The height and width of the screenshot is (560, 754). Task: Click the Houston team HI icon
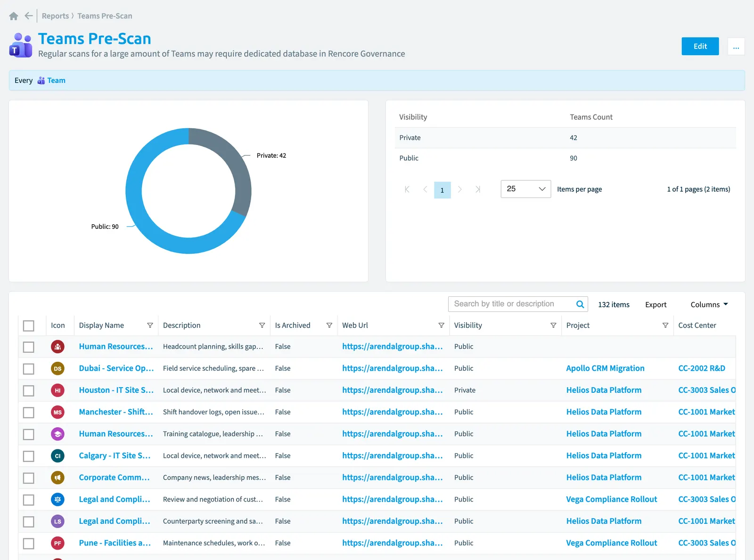[x=57, y=390]
